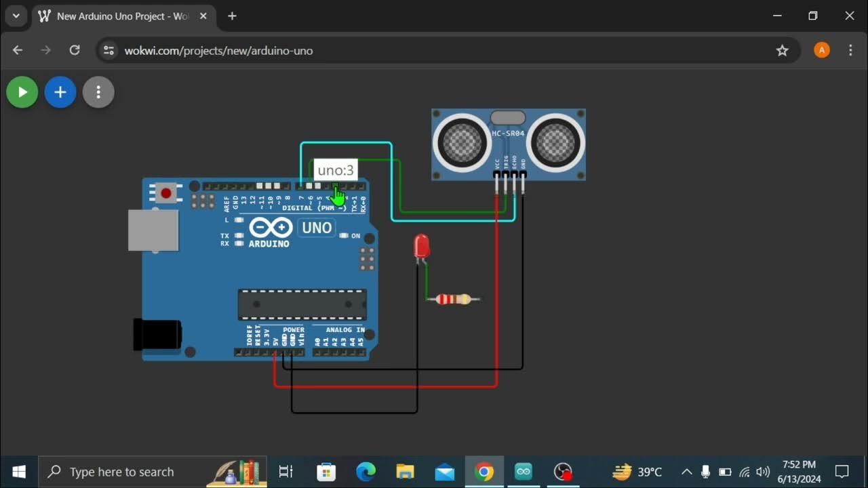This screenshot has width=868, height=488.
Task: Open the screen recorder app on taskbar
Action: pos(562,472)
